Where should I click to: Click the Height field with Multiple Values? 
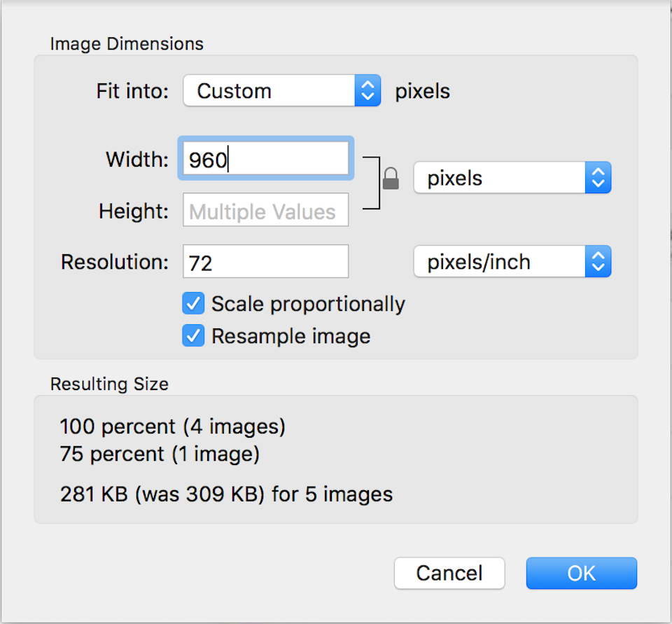coord(265,211)
